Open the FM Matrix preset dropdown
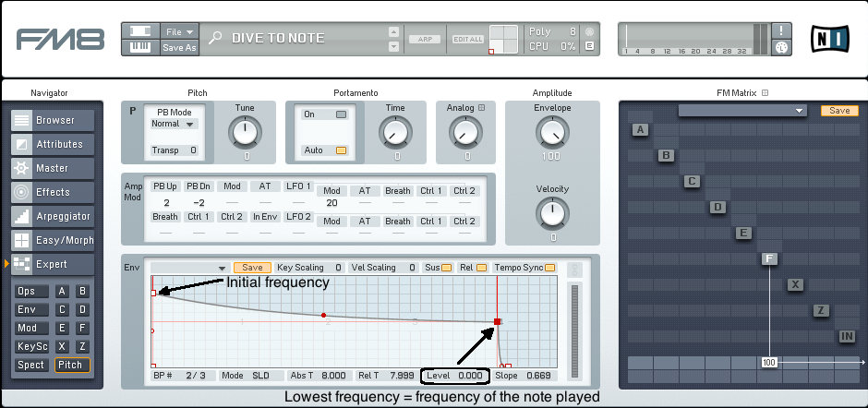 742,111
